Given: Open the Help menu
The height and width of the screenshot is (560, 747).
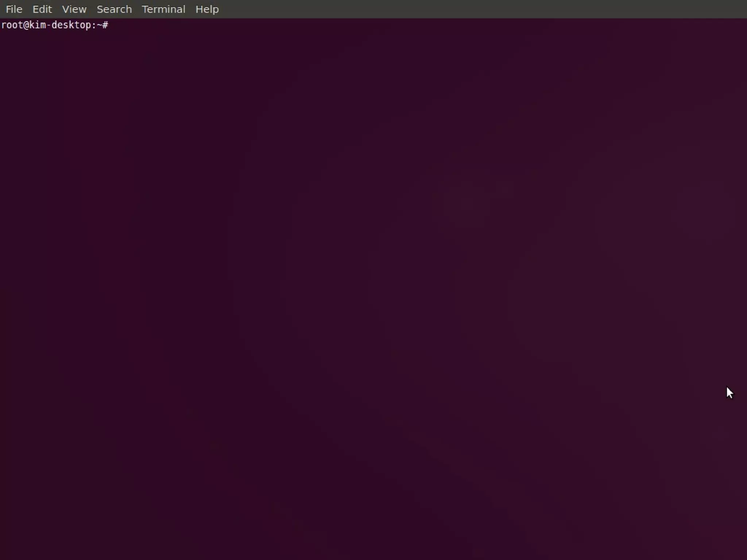Looking at the screenshot, I should 207,9.
